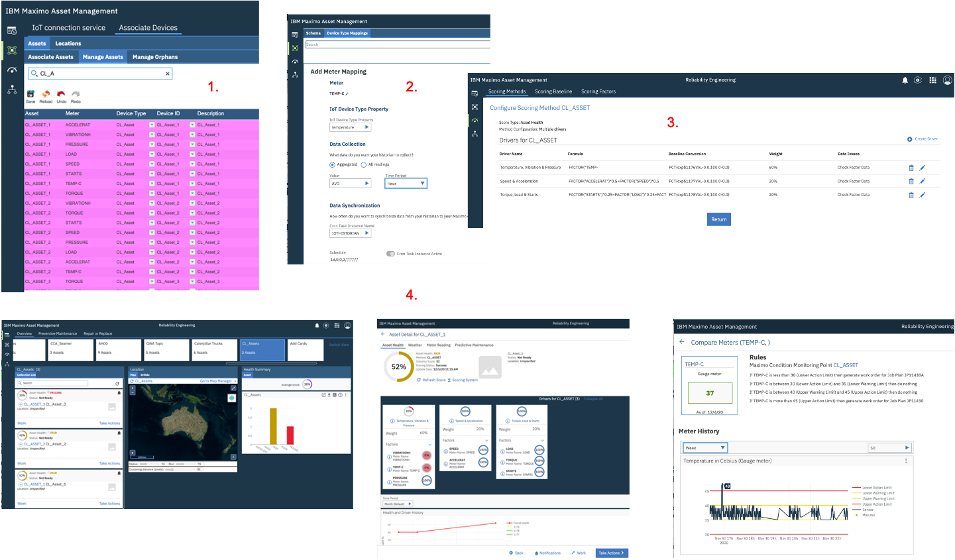
Task: Open Device Type dropdown in CL_ASSET_1 ACCELERAT row
Action: (x=152, y=125)
